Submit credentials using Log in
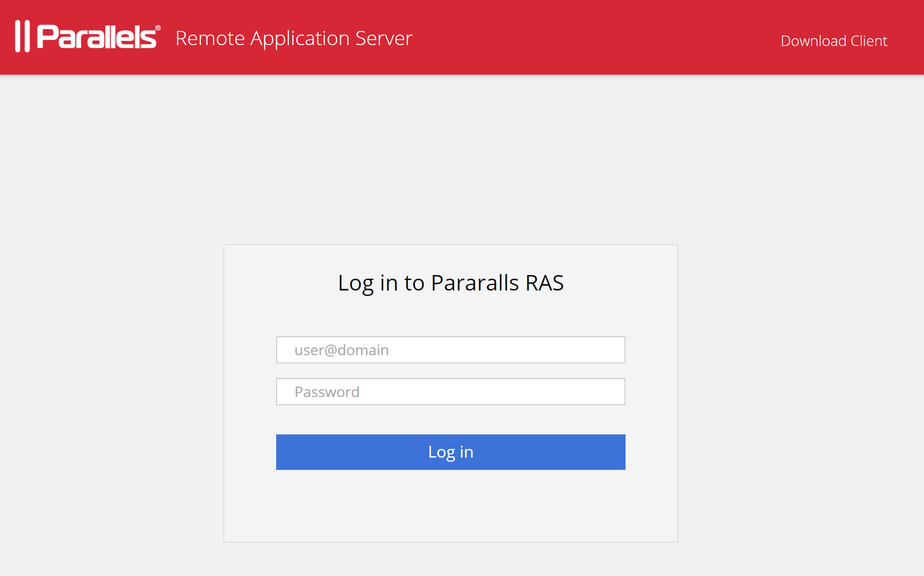 pos(450,452)
